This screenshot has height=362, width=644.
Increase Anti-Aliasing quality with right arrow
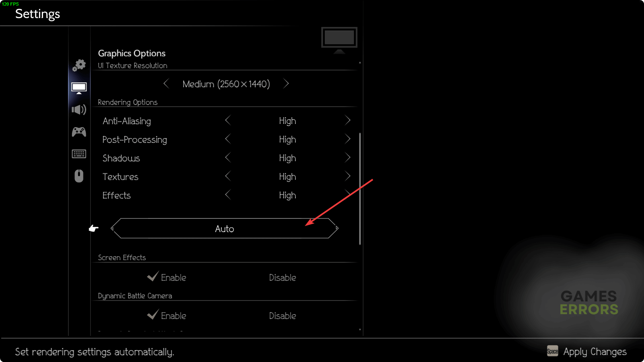click(x=348, y=120)
